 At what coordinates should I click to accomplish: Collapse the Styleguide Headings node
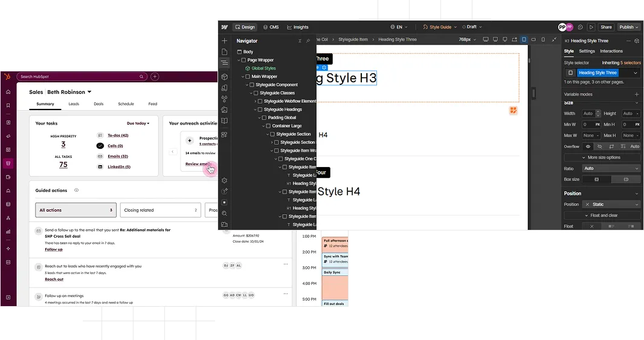click(255, 110)
